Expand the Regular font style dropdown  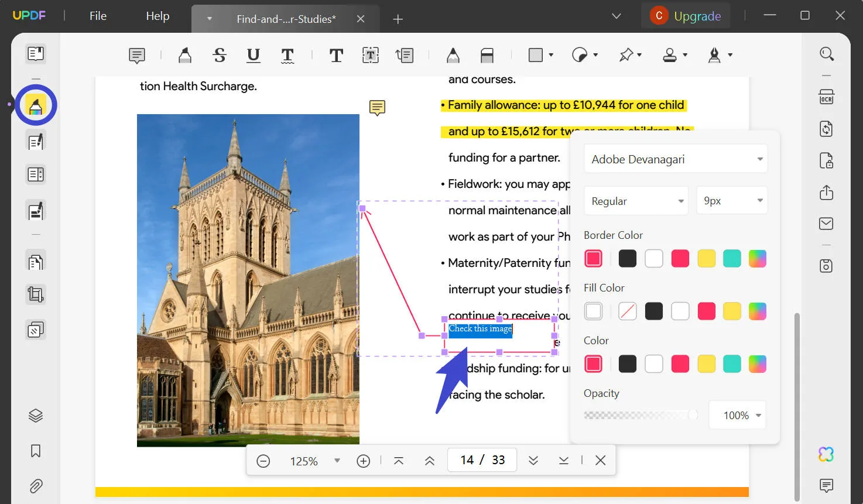point(636,201)
